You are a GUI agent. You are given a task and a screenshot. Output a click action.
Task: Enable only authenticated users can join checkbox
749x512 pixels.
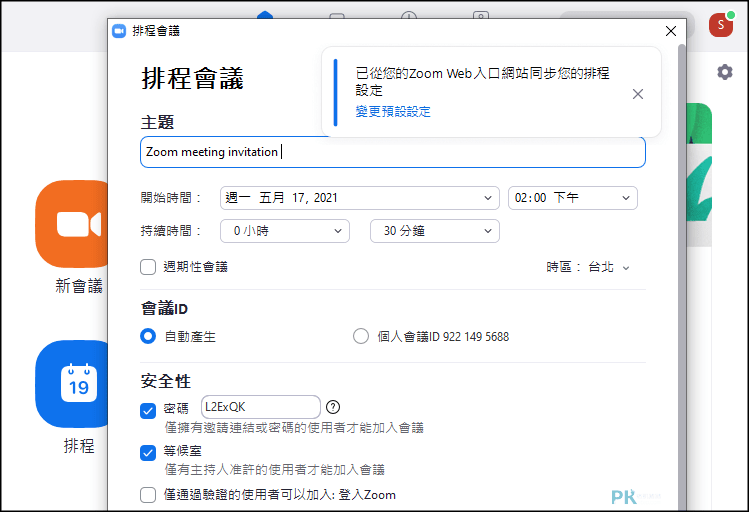148,495
